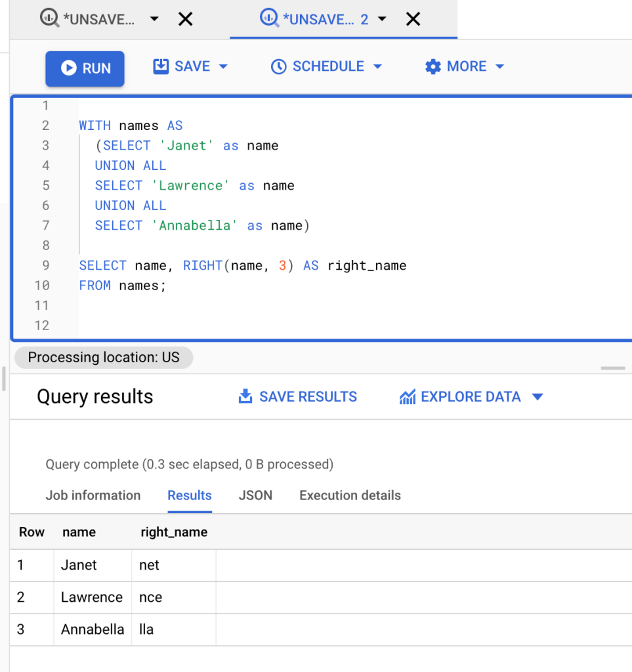Click the SCHEDULE clock icon
This screenshot has width=632, height=672.
point(278,66)
